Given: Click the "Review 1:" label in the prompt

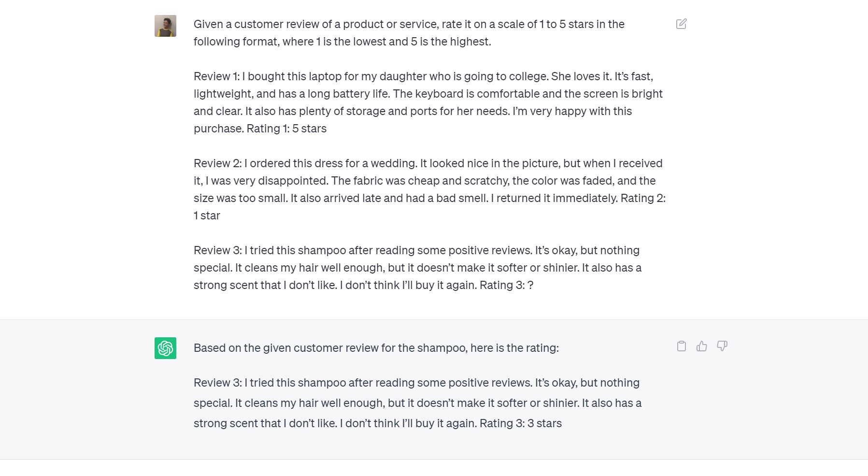Looking at the screenshot, I should [216, 76].
